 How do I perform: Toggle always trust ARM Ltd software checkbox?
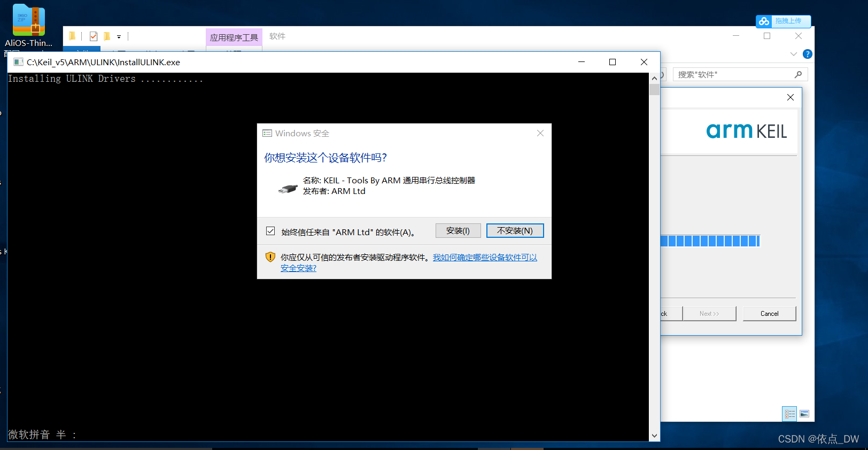pos(270,231)
